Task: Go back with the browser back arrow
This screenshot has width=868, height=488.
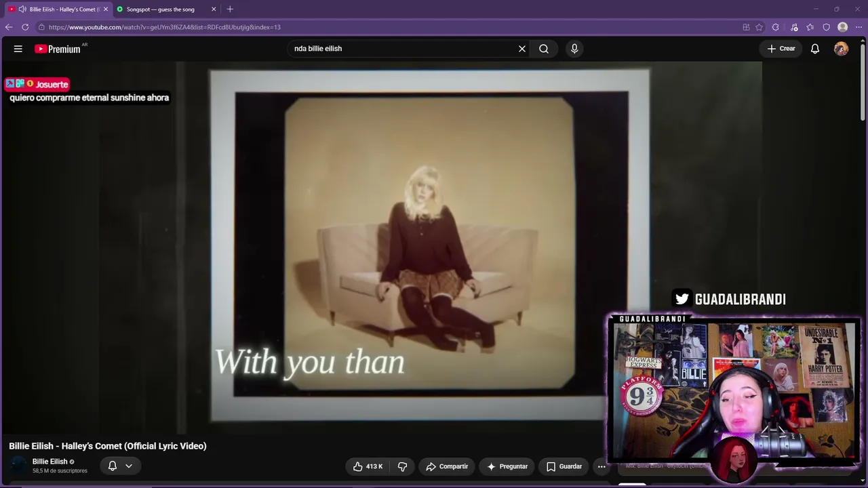Action: [9, 27]
